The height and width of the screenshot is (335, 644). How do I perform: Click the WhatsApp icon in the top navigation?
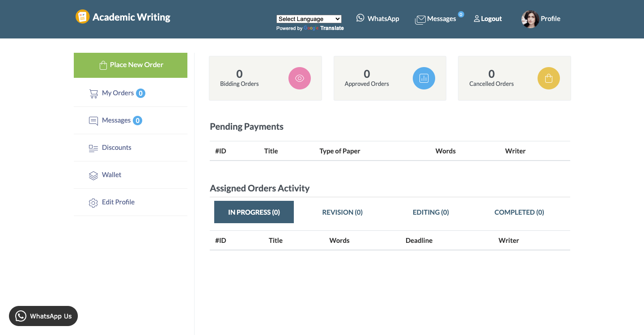coord(360,18)
